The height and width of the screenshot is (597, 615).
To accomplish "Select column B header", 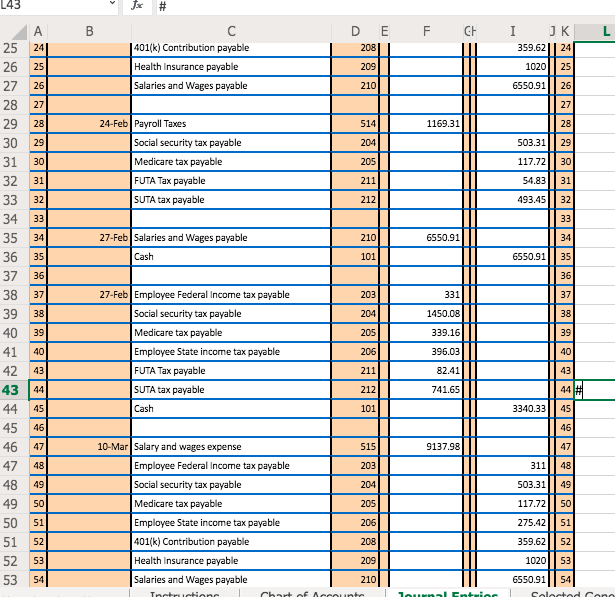I will (89, 31).
